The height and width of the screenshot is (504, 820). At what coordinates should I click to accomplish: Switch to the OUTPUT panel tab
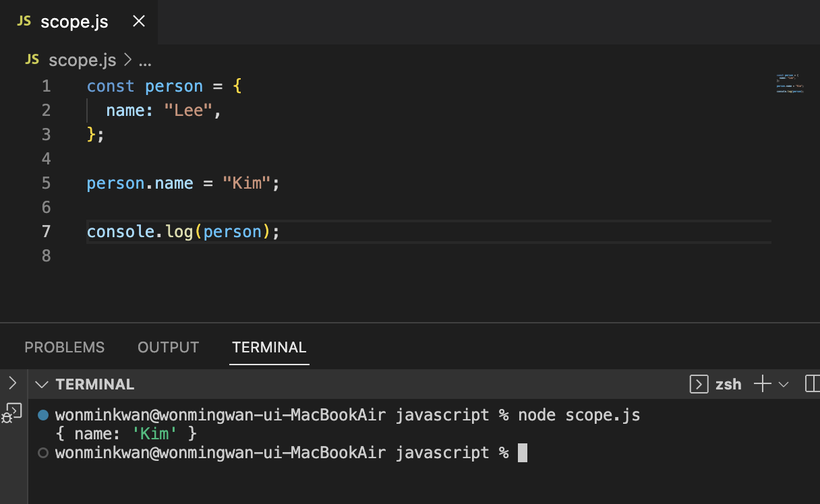click(x=168, y=348)
